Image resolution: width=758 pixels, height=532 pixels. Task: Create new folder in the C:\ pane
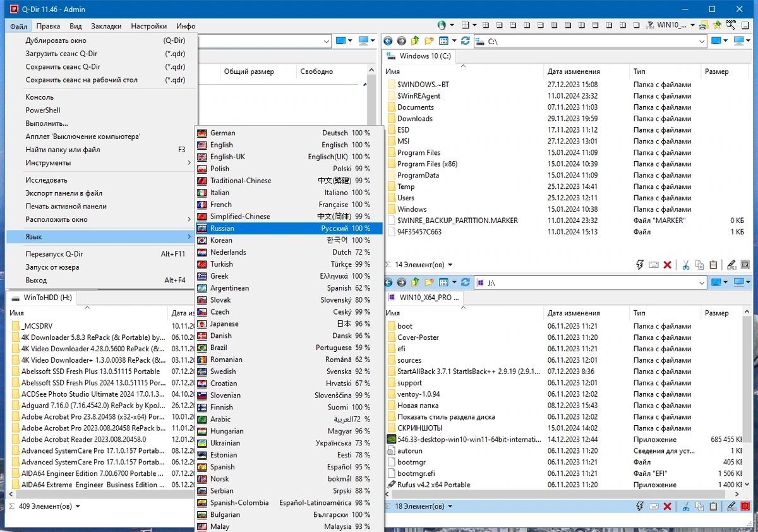(x=429, y=41)
